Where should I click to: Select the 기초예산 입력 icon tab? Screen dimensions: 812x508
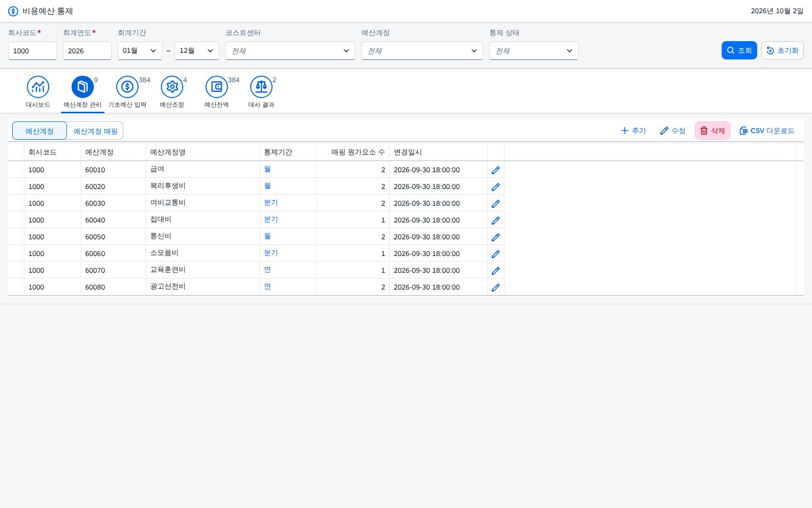[127, 87]
